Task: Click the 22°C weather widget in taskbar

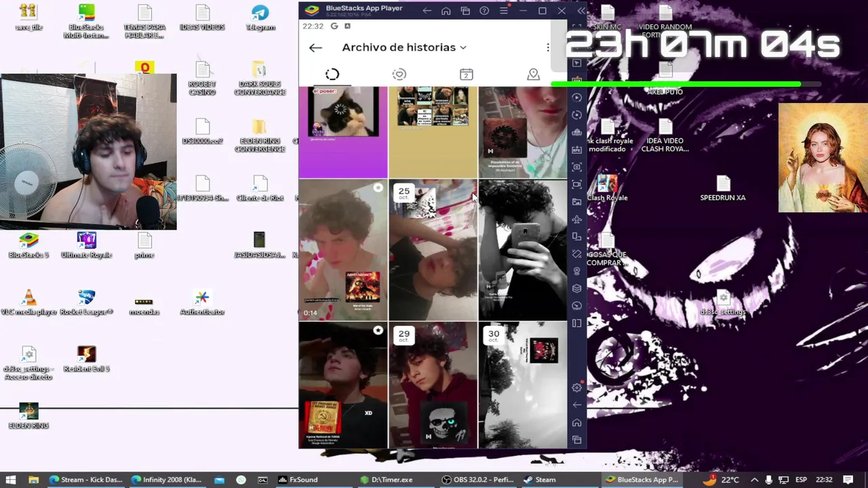Action: click(x=722, y=480)
